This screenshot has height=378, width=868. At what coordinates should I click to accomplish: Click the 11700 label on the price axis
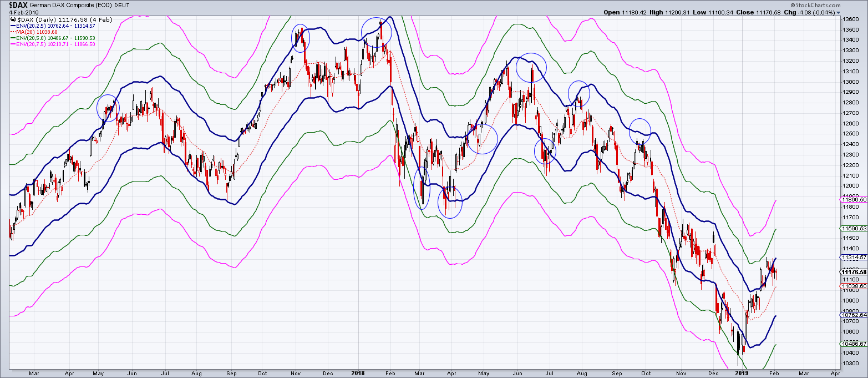(851, 217)
